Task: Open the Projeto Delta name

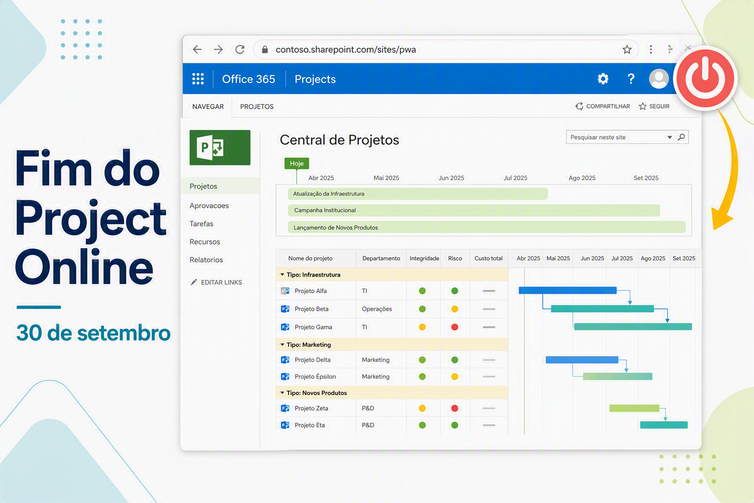Action: (x=313, y=360)
